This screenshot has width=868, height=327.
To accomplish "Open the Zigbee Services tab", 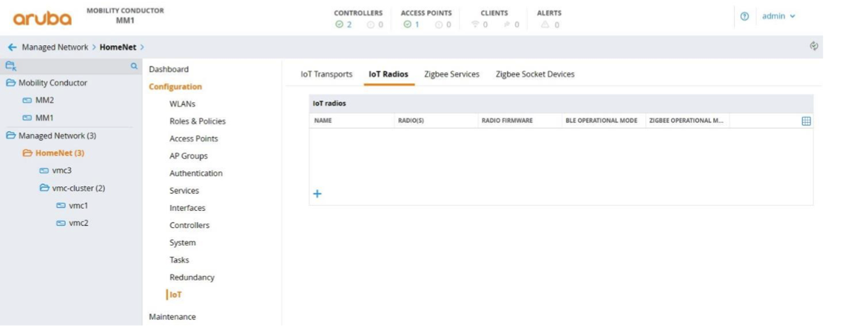I will (451, 74).
